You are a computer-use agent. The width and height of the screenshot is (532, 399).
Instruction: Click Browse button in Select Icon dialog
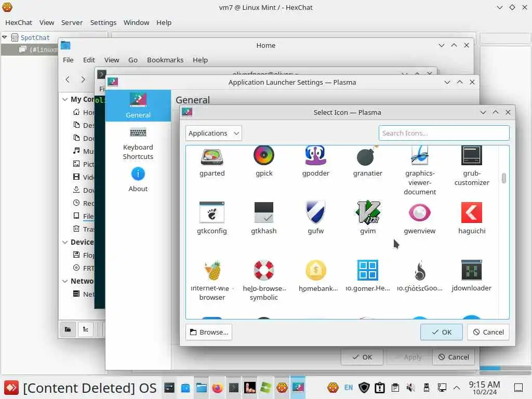[x=209, y=332]
